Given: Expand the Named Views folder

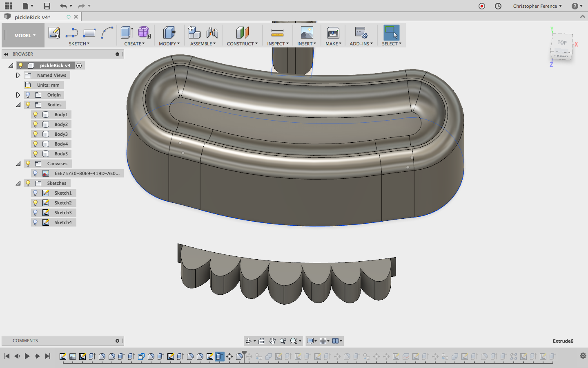Looking at the screenshot, I should pyautogui.click(x=18, y=75).
